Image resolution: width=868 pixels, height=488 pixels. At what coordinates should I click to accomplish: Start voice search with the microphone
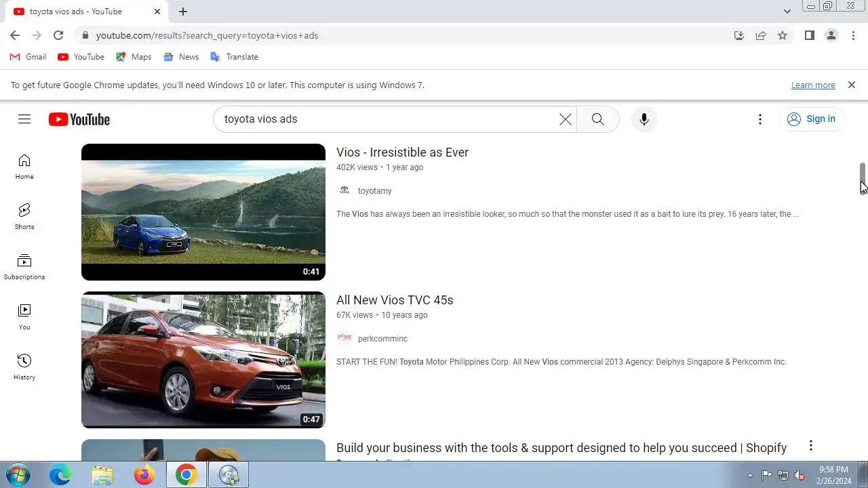tap(644, 119)
